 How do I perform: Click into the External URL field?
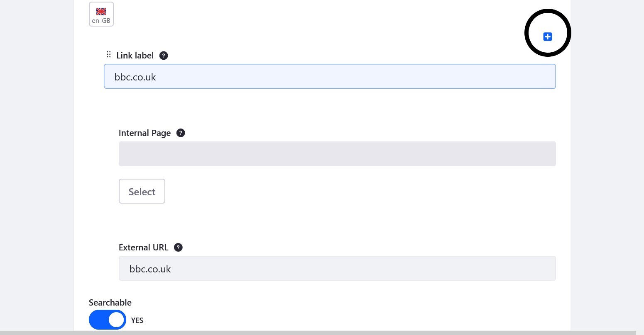click(337, 268)
